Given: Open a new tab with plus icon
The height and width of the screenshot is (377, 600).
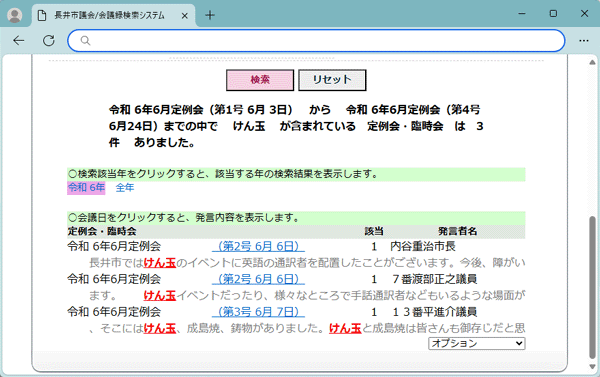Looking at the screenshot, I should tap(210, 15).
